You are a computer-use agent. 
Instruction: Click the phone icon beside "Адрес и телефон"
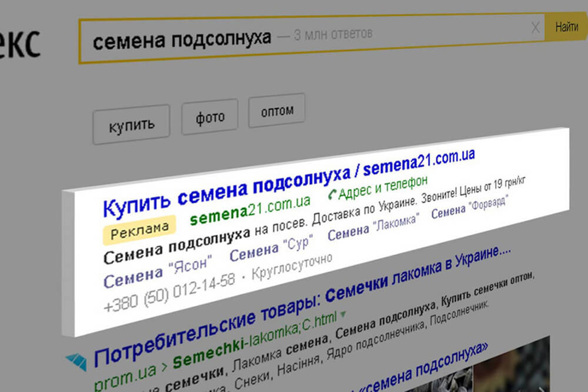[x=332, y=195]
